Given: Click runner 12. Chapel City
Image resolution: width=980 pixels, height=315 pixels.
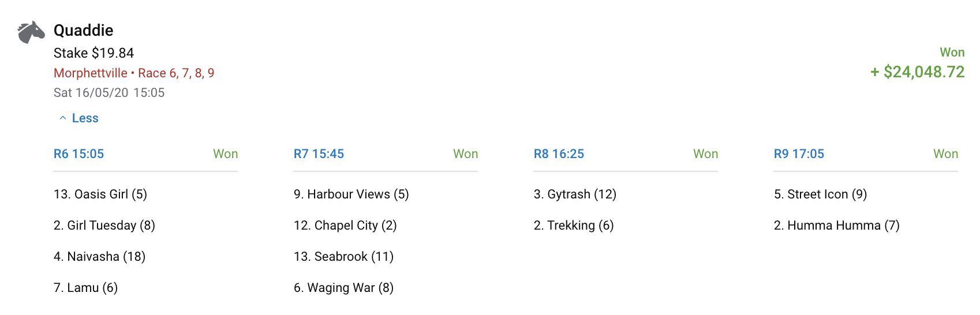Looking at the screenshot, I should (345, 226).
